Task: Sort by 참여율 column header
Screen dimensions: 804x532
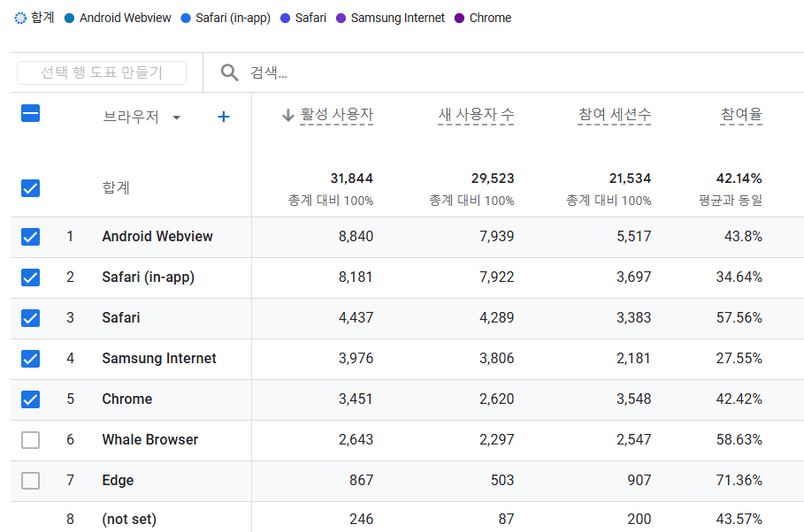Action: 741,114
